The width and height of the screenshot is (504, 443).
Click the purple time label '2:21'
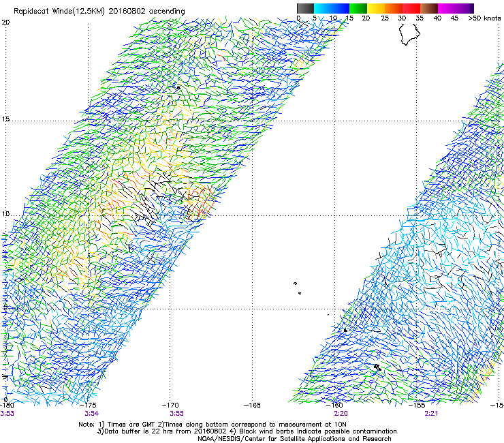point(431,414)
